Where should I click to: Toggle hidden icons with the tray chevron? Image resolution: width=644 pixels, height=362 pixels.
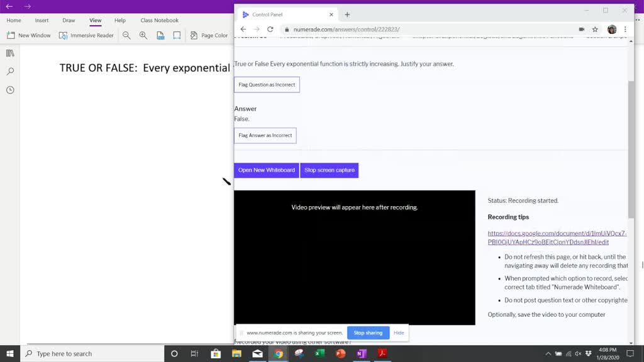pos(548,353)
